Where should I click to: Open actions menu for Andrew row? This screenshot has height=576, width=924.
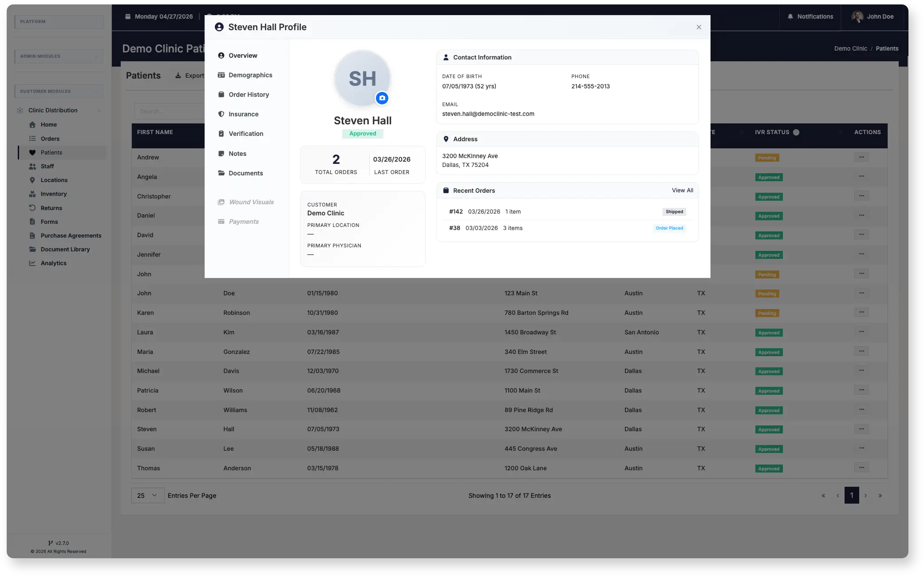861,157
